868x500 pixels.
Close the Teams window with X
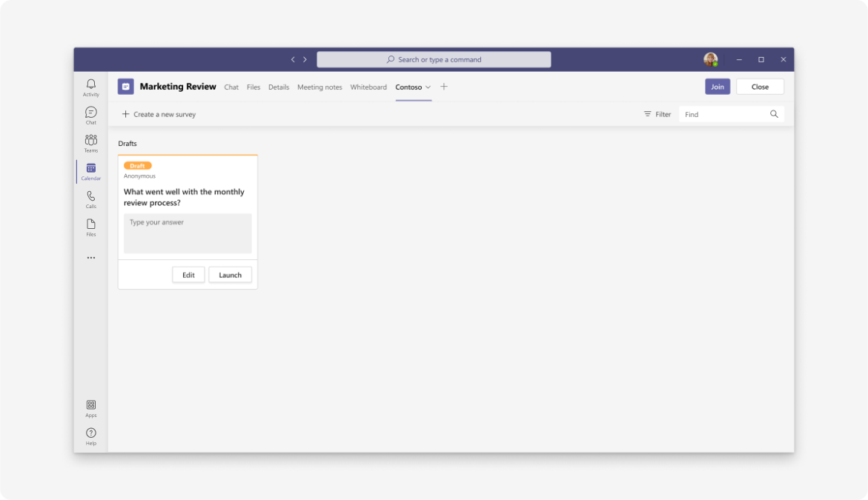783,60
